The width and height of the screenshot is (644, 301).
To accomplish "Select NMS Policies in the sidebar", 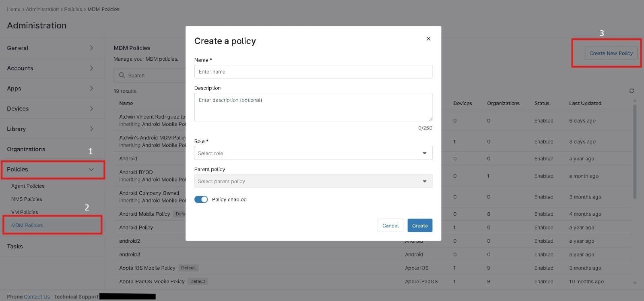I will 26,199.
